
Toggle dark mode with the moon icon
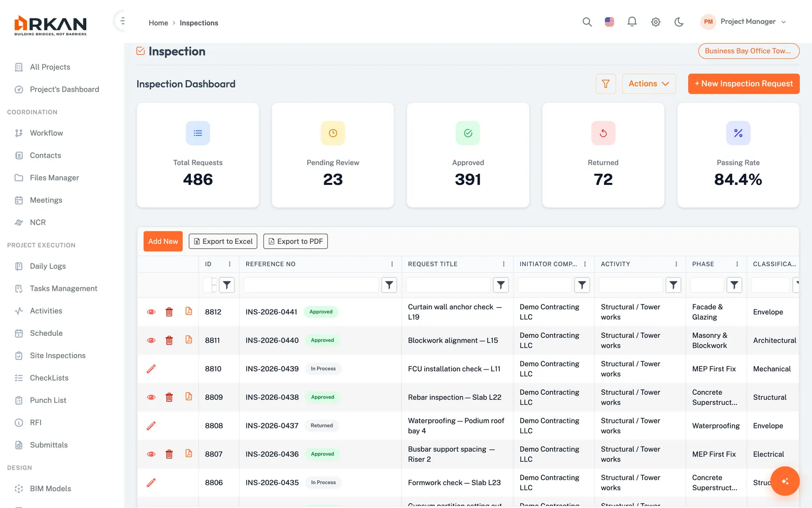point(679,22)
